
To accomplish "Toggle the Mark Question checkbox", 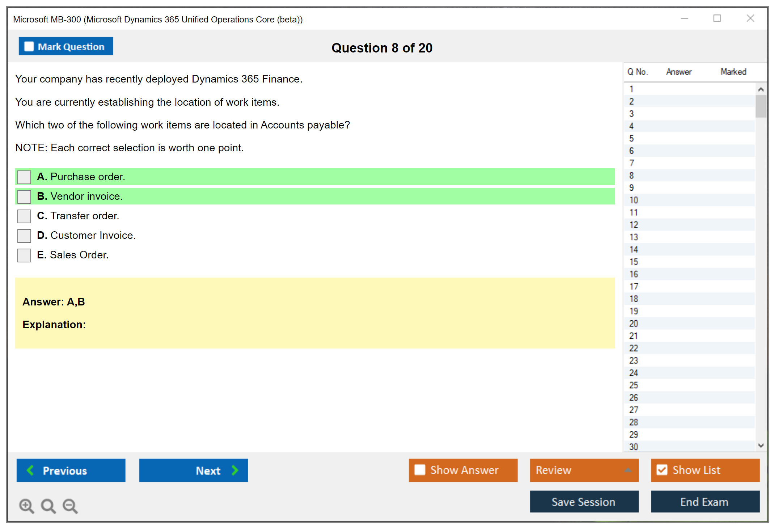I will click(x=29, y=46).
